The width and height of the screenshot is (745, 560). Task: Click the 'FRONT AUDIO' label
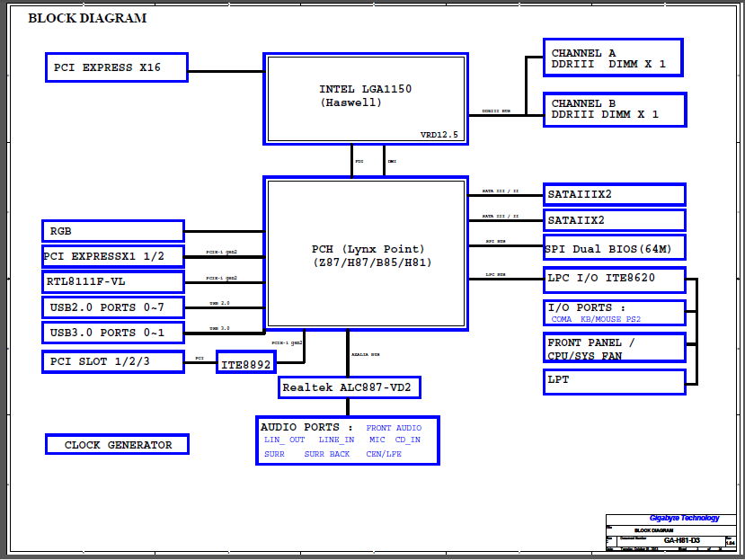click(394, 428)
